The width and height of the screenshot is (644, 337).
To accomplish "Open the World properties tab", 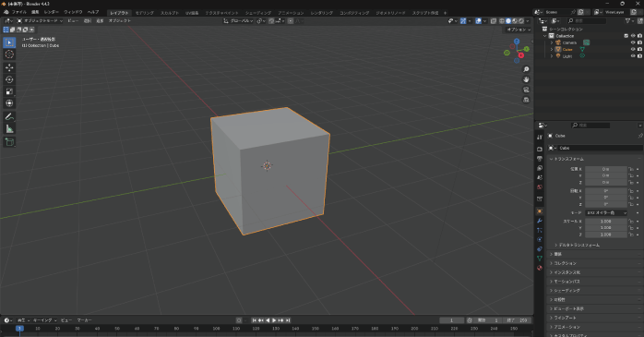I will [540, 187].
